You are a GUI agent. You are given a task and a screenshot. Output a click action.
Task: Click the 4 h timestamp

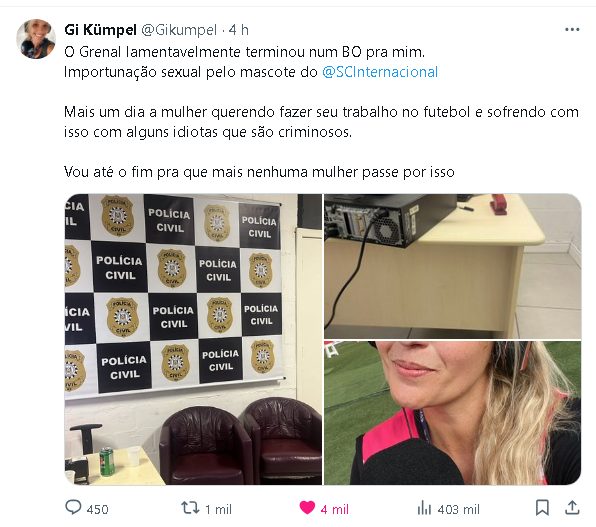(239, 30)
